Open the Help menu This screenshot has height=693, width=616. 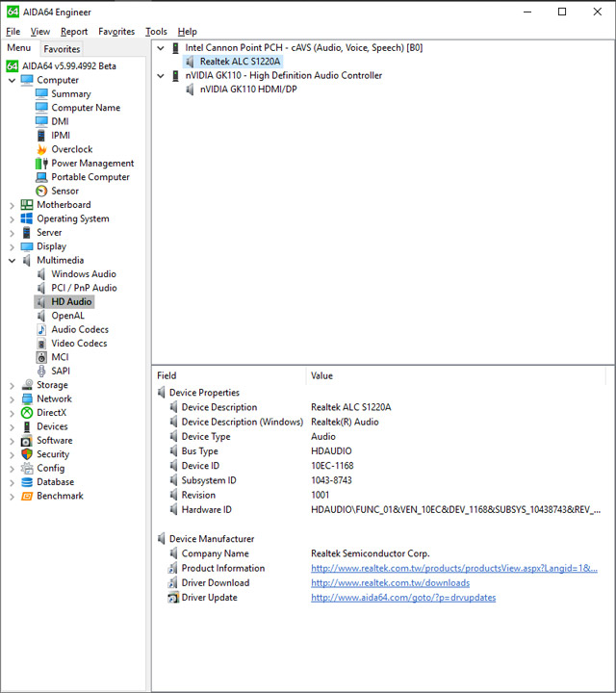[188, 32]
